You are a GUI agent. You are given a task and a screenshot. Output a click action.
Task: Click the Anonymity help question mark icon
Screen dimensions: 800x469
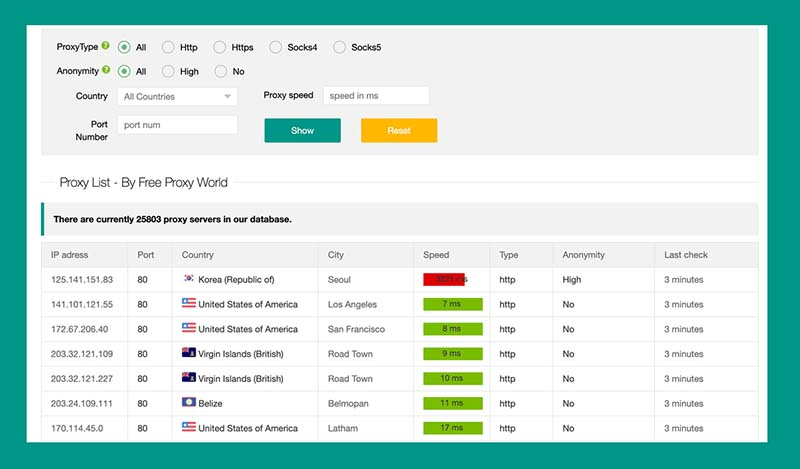pyautogui.click(x=106, y=71)
